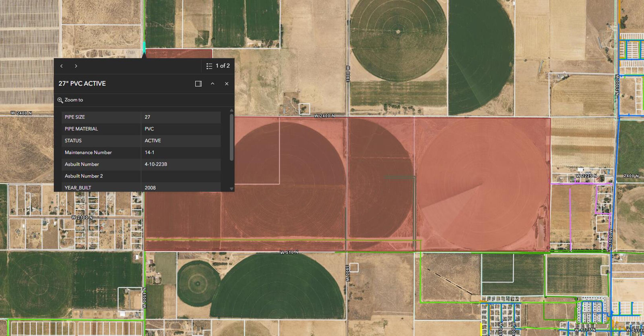Click the Zoom to action
The height and width of the screenshot is (336, 644).
[x=70, y=100]
